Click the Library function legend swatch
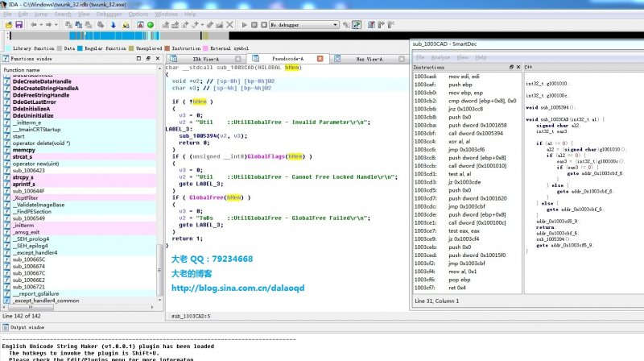 pyautogui.click(x=8, y=48)
